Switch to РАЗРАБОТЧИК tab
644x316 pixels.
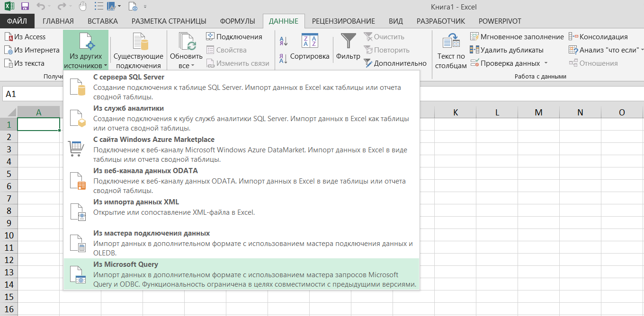tap(441, 21)
